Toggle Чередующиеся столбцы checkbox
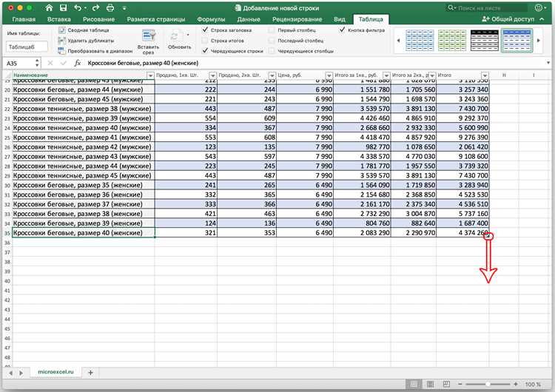Image resolution: width=555 pixels, height=392 pixels. point(272,51)
